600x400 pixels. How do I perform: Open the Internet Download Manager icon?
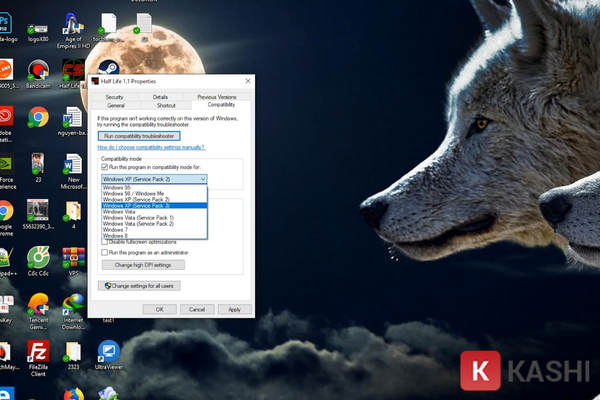click(x=73, y=304)
